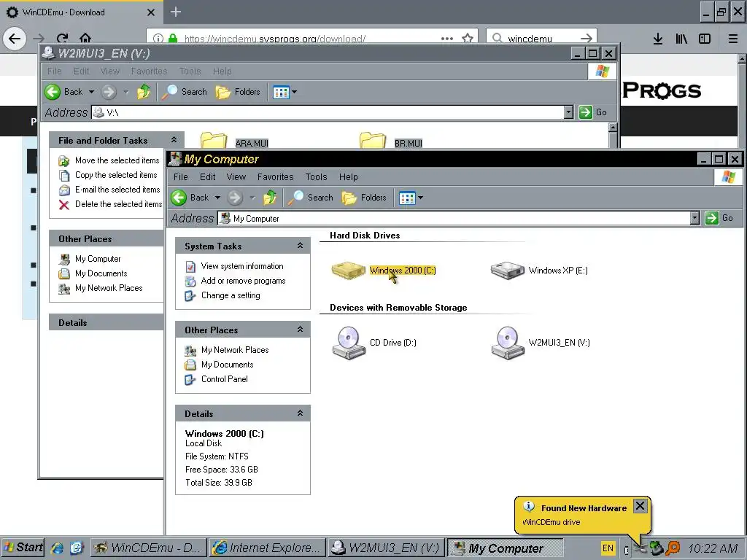
Task: Click the V:\ address field
Action: pos(328,112)
